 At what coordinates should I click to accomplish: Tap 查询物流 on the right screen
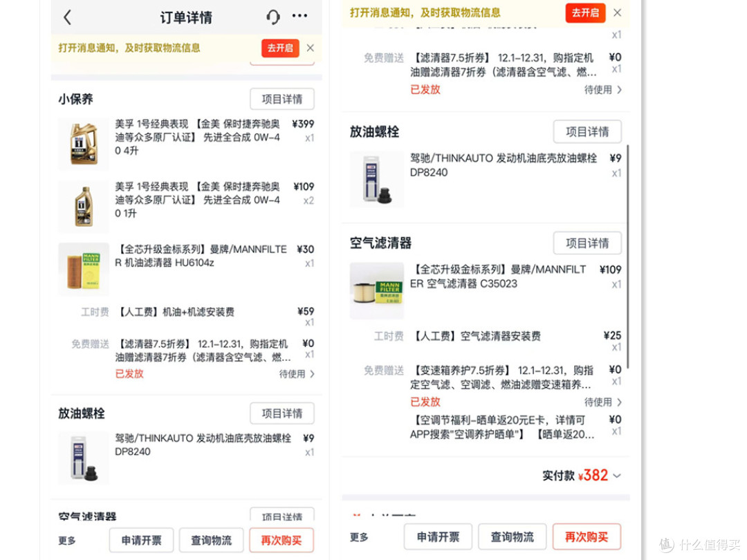tap(512, 537)
